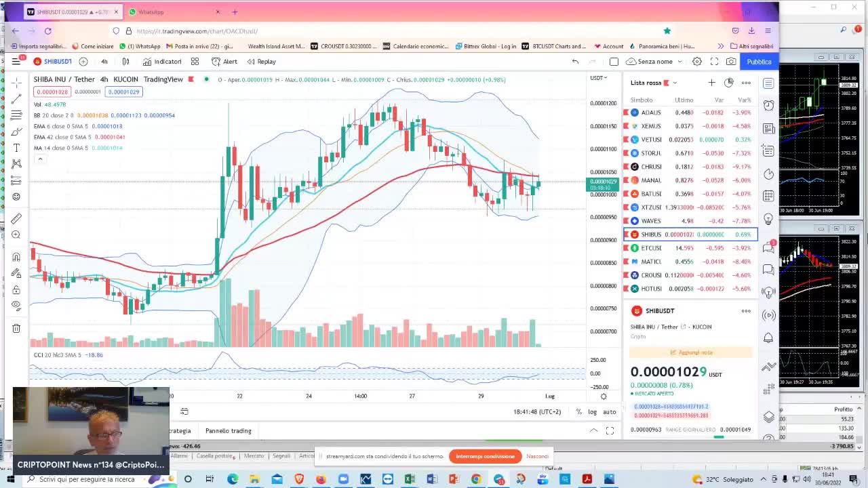This screenshot has height=488, width=868.
Task: Click the Aggiungi nota button
Action: pos(691,352)
